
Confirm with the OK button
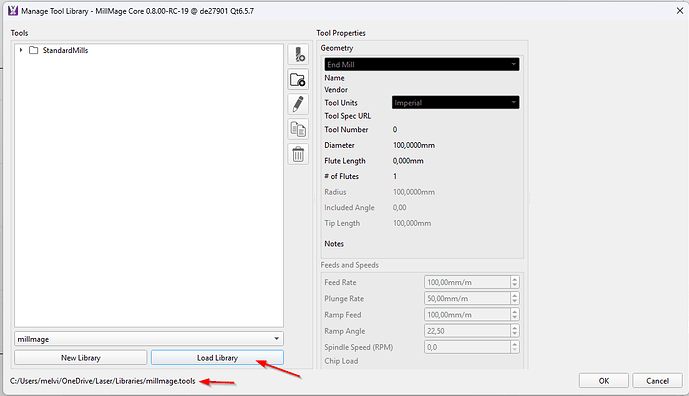604,381
